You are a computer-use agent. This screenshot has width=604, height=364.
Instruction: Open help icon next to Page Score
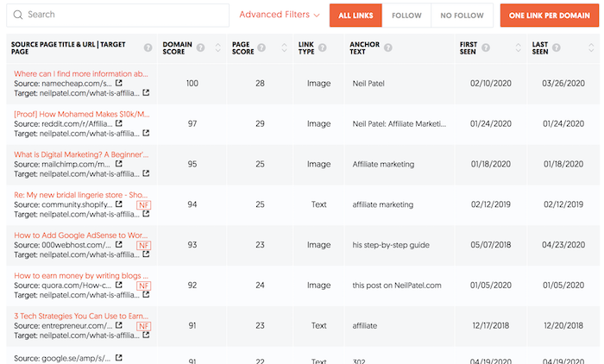(x=261, y=47)
